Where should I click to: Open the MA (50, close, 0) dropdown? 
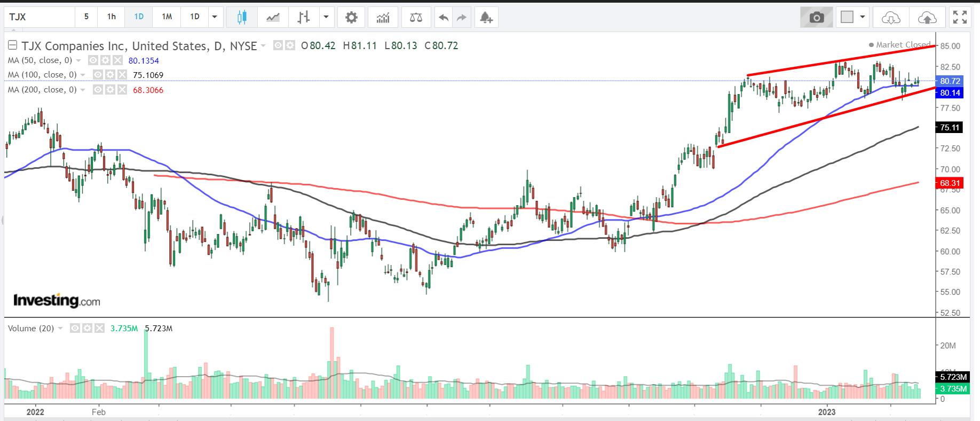click(x=79, y=60)
